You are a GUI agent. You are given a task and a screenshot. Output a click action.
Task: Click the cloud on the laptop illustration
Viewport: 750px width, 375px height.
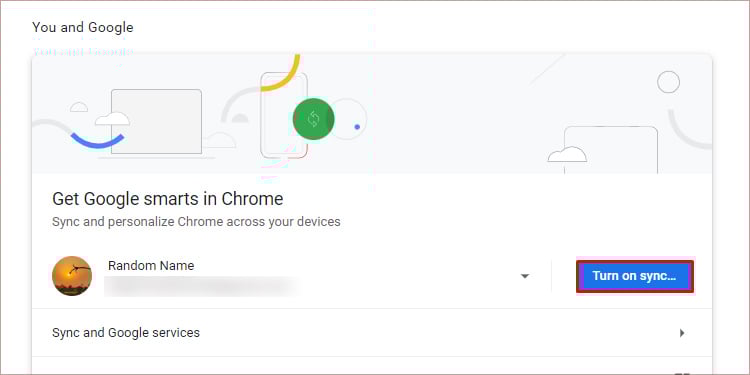pos(112,119)
